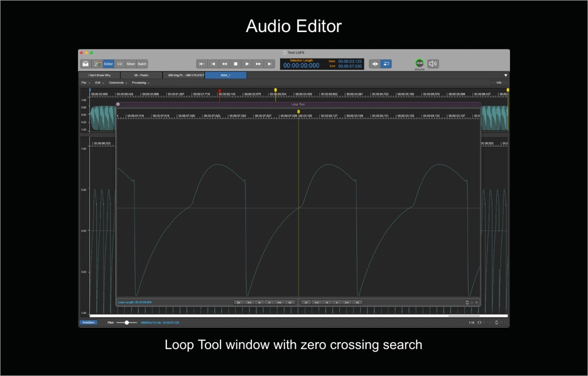Click the Fast Forward transport icon
The image size is (588, 376).
(258, 64)
